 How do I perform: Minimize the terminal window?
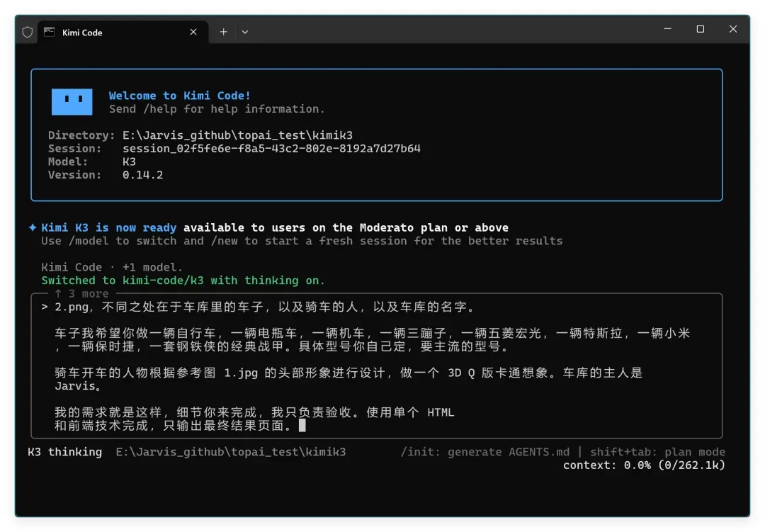point(667,29)
